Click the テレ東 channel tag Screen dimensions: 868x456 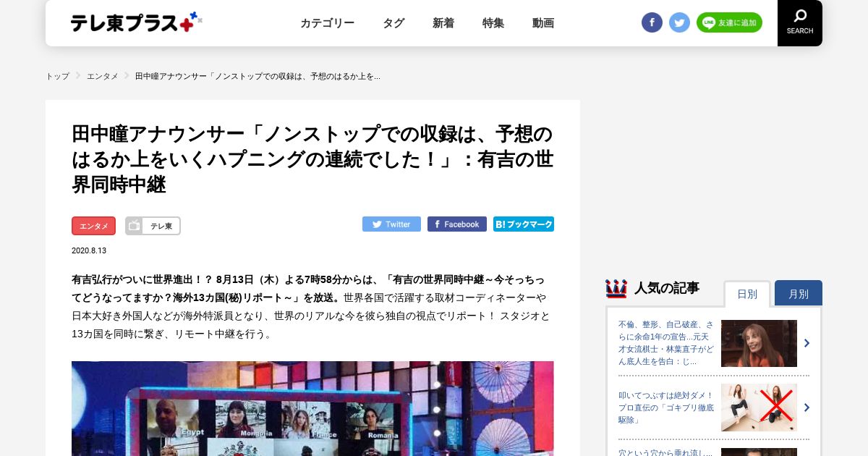click(153, 226)
